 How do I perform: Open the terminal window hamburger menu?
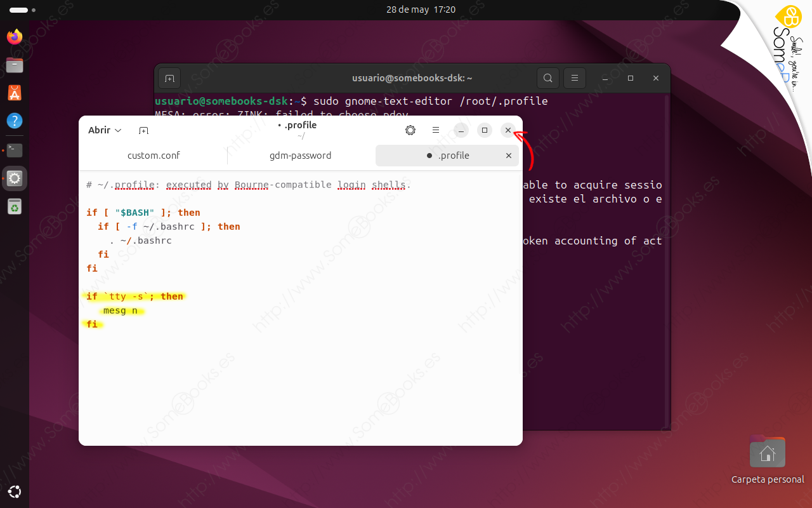click(x=574, y=77)
